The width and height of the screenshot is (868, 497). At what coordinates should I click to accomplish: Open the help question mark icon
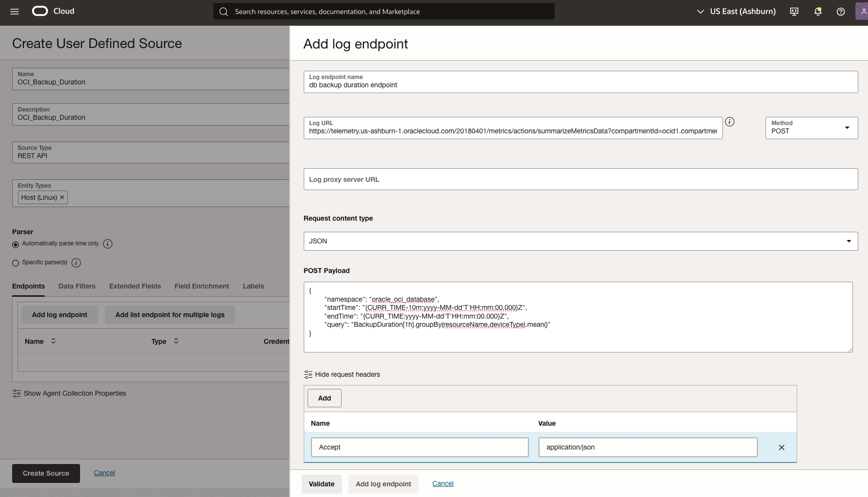[x=841, y=11]
